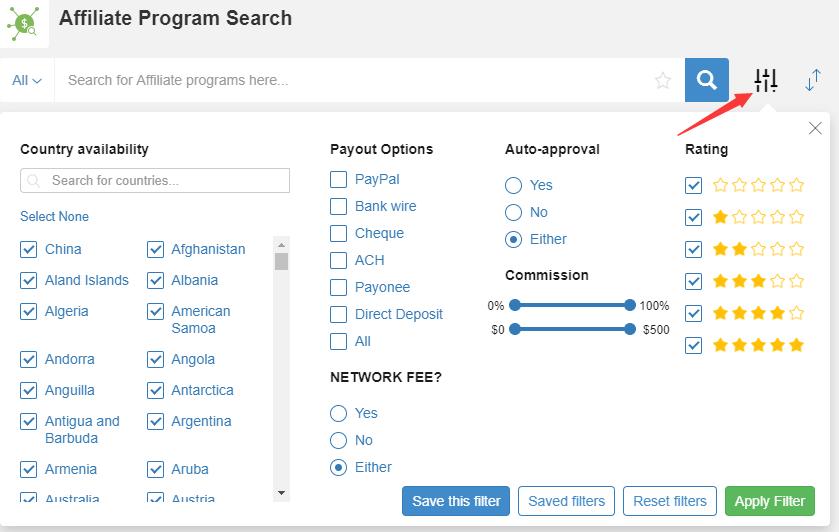Viewport: 839px width, 532px height.
Task: Click the favorite star icon in search bar
Action: pos(662,80)
